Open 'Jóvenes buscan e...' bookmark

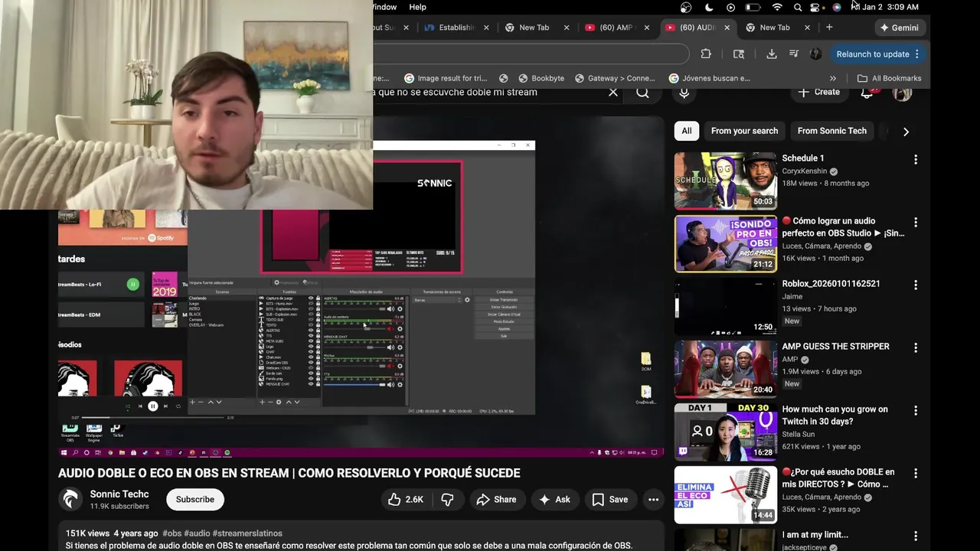point(709,78)
